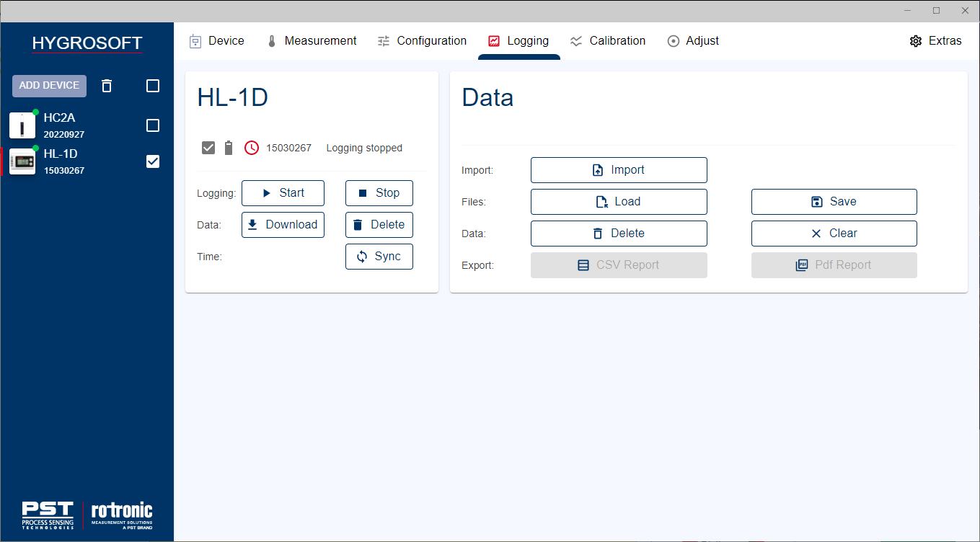980x542 pixels.
Task: Click the ADD DEVICE button
Action: [x=49, y=86]
